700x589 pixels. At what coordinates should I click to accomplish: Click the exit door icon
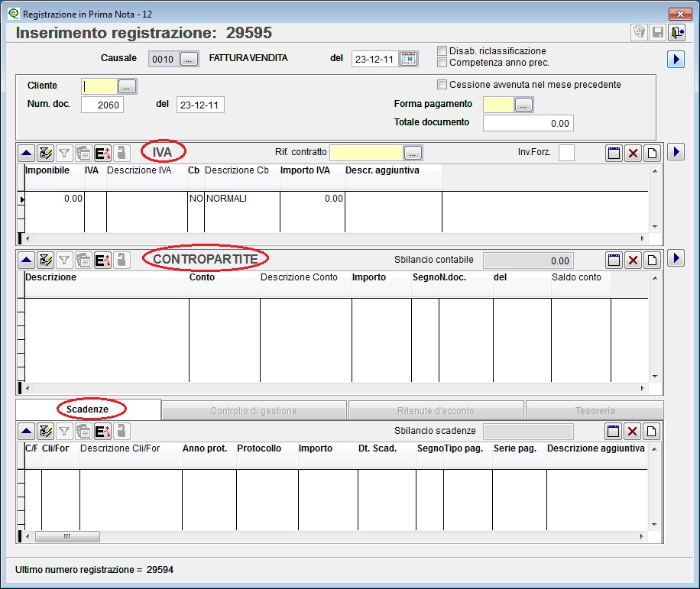677,33
